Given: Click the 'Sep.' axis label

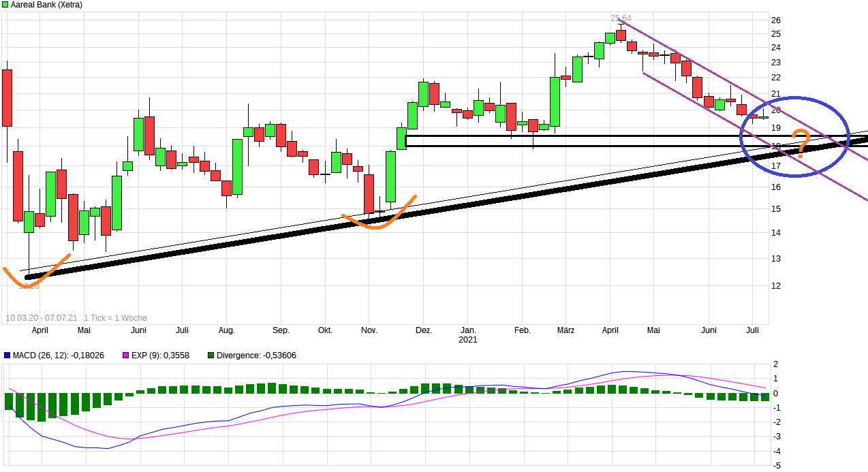Looking at the screenshot, I should coord(281,330).
